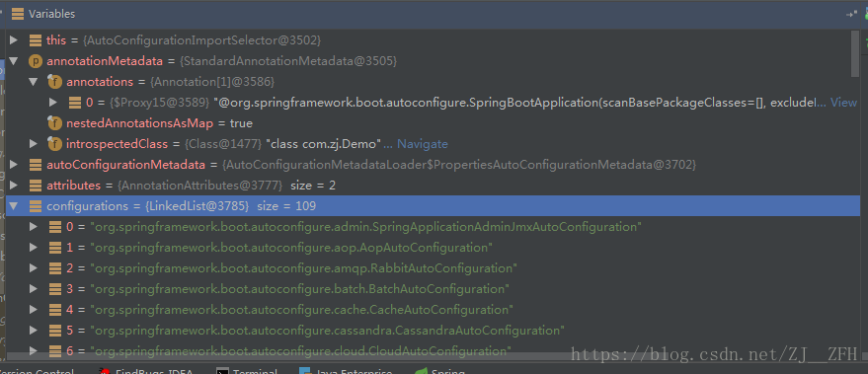Expand configurations entry 6 CloudAutoConfiguration

coord(34,350)
